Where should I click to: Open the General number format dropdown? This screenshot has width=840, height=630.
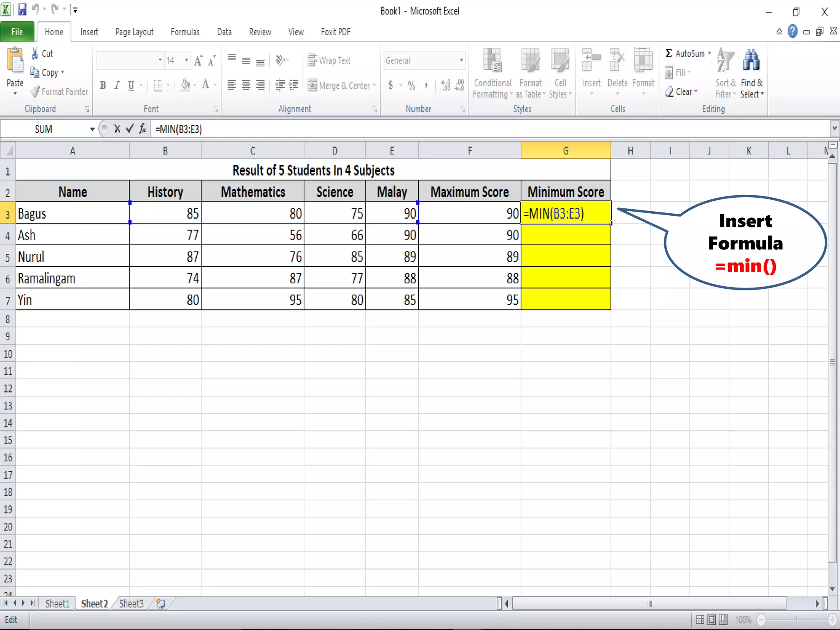(461, 60)
